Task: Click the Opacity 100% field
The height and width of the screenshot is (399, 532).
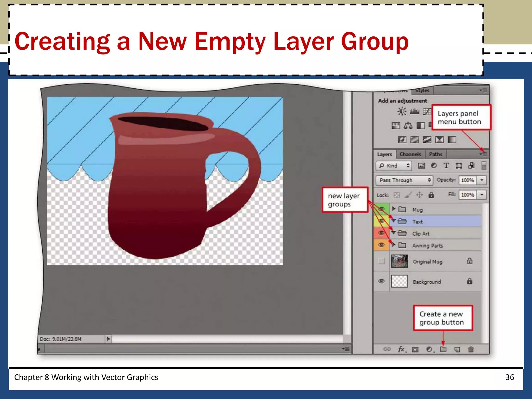Action: pos(468,180)
